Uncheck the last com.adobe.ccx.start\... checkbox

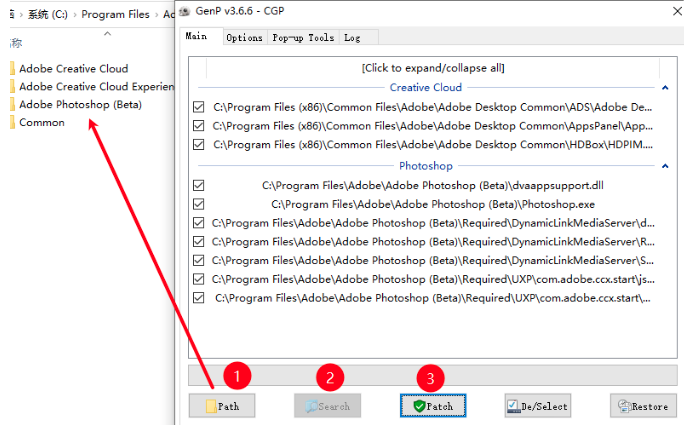coord(198,298)
